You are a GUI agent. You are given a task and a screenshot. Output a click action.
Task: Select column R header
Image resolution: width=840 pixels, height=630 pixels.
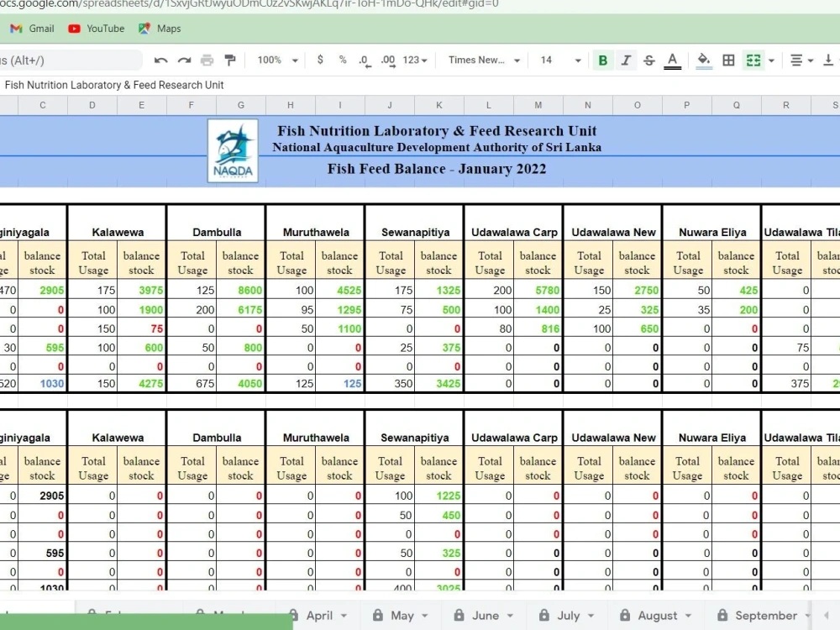point(786,105)
